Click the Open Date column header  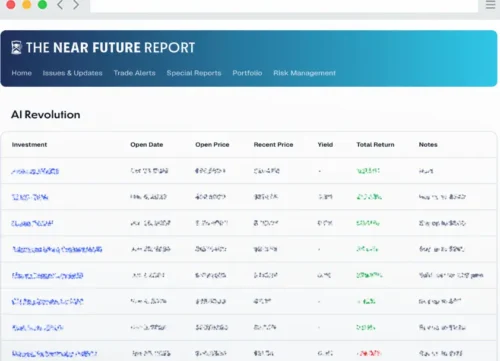pyautogui.click(x=147, y=145)
